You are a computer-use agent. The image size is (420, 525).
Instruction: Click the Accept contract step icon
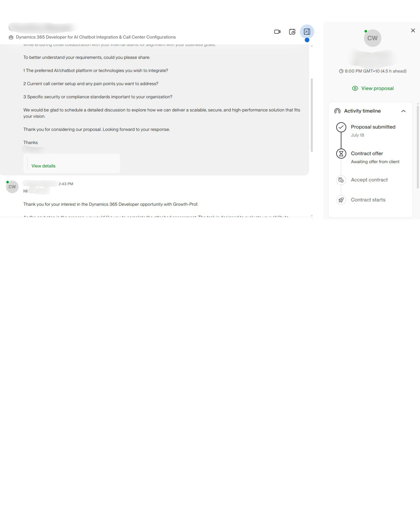341,180
